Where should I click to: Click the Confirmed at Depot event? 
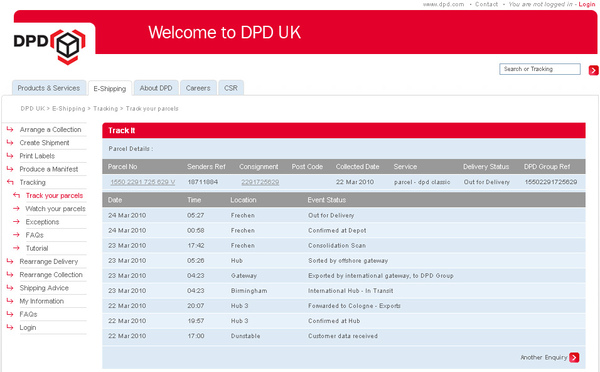coord(337,230)
